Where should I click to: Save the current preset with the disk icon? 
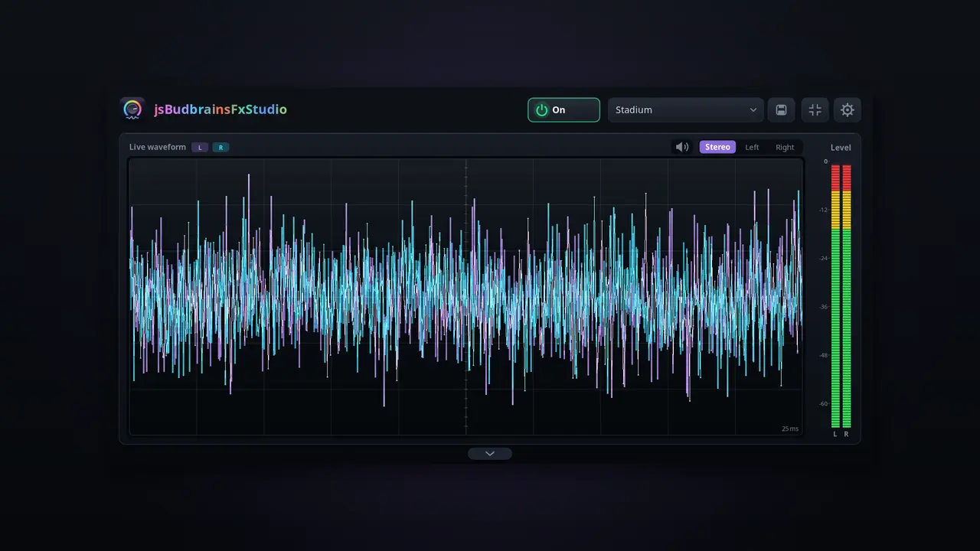tap(781, 110)
